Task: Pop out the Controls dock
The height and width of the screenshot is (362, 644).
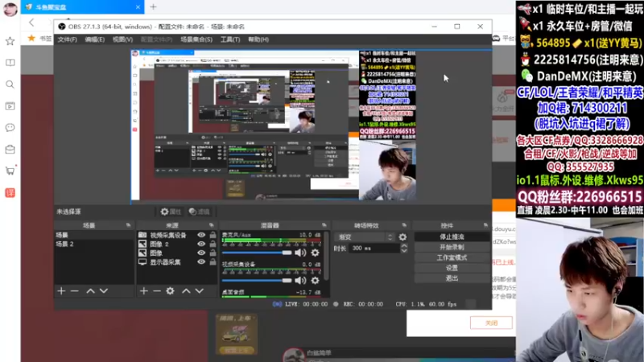Action: click(486, 225)
